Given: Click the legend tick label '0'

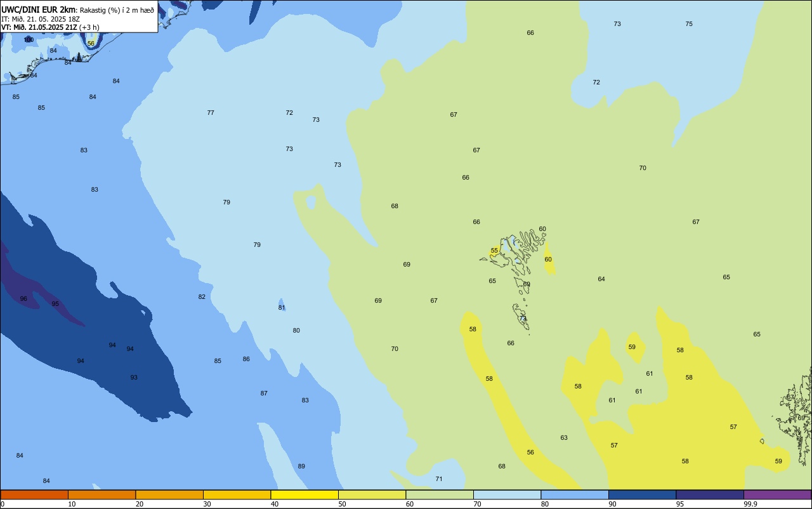Looking at the screenshot, I should tap(3, 504).
